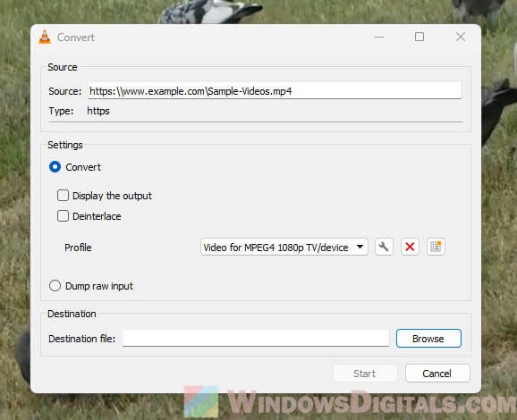
Task: Edit selected profile with wrench icon
Action: point(384,247)
